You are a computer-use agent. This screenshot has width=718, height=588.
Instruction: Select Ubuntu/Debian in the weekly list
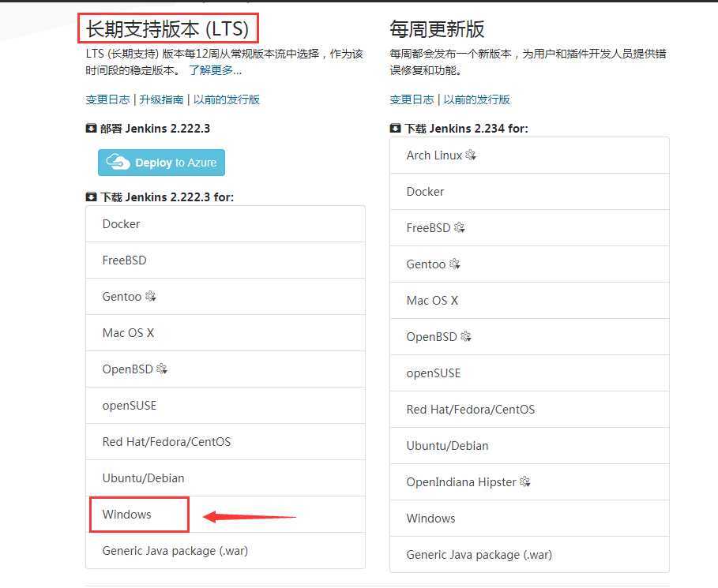pyautogui.click(x=529, y=446)
